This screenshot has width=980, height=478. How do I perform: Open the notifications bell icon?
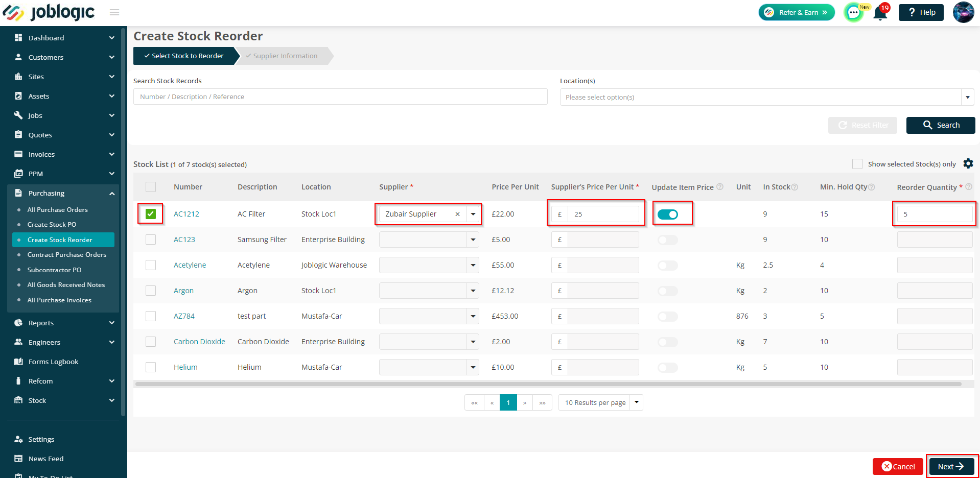coord(880,12)
